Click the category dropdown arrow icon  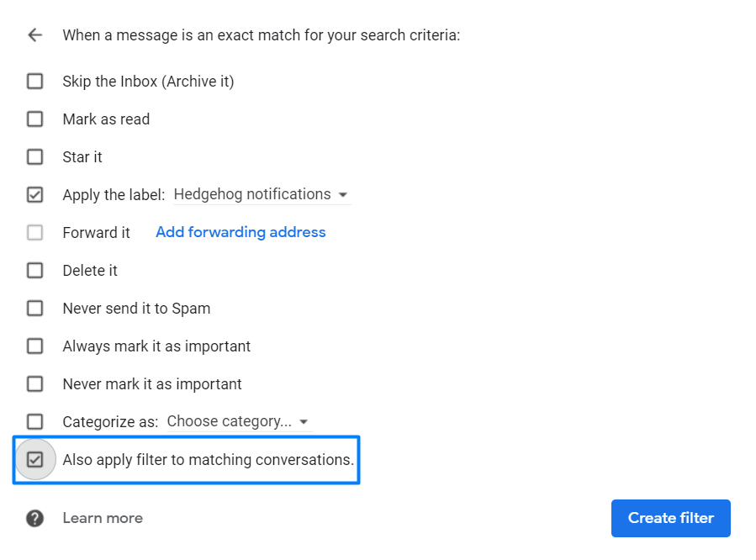tap(304, 422)
